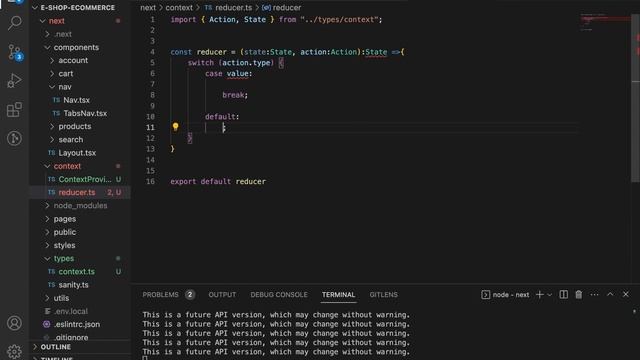Image resolution: width=640 pixels, height=360 pixels.
Task: Click the new terminal plus icon
Action: tap(539, 294)
